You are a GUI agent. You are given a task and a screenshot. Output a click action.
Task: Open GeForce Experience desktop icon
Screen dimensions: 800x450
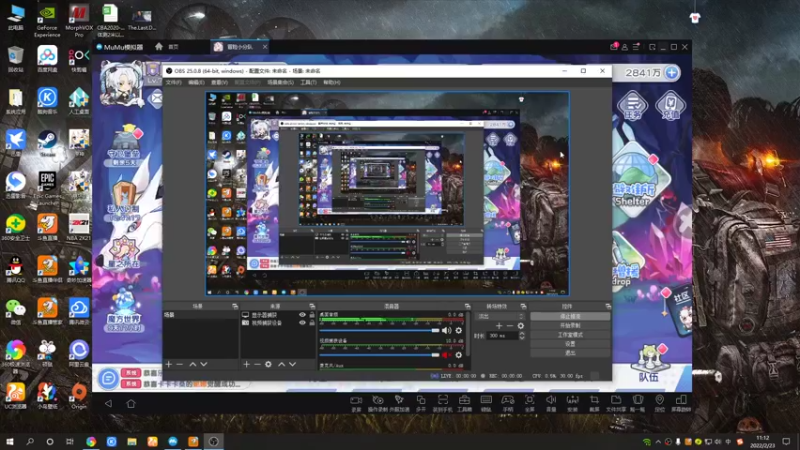point(47,21)
